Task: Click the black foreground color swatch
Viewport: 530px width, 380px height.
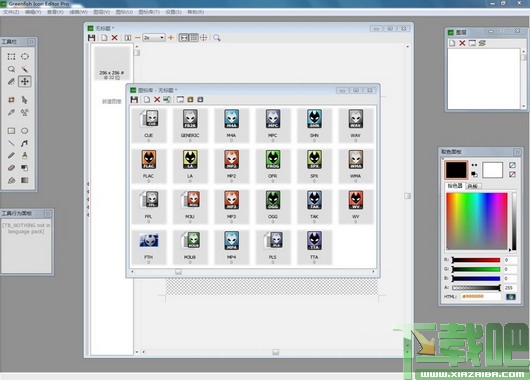Action: 456,170
